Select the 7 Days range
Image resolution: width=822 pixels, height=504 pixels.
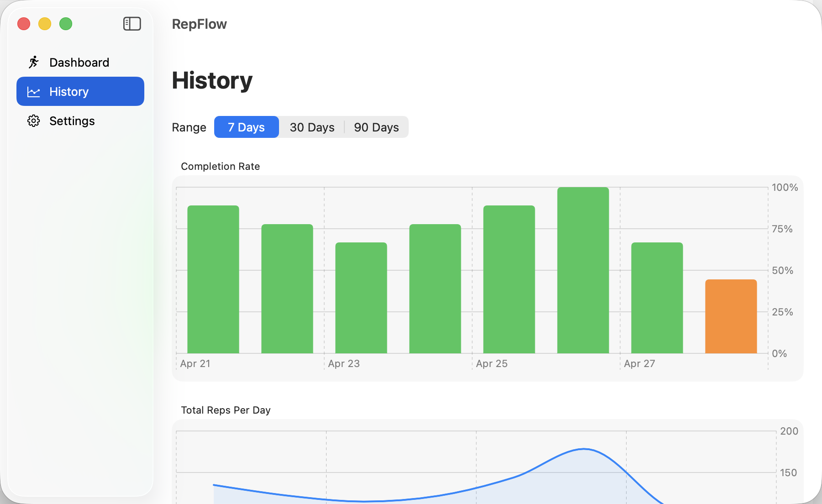click(x=247, y=127)
